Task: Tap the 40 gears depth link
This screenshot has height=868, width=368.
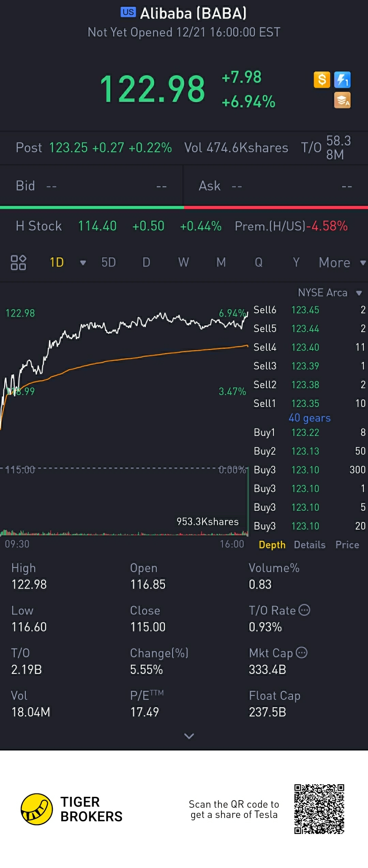Action: (x=309, y=418)
